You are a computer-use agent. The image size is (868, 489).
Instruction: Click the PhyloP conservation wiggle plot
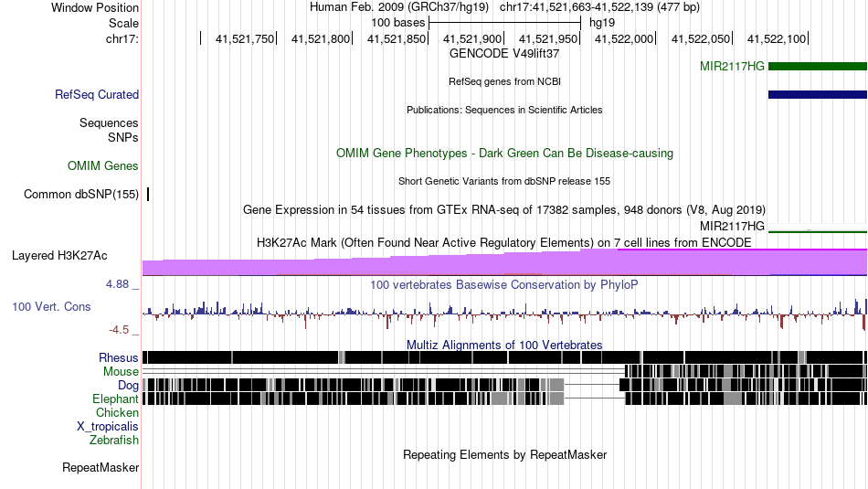(505, 314)
